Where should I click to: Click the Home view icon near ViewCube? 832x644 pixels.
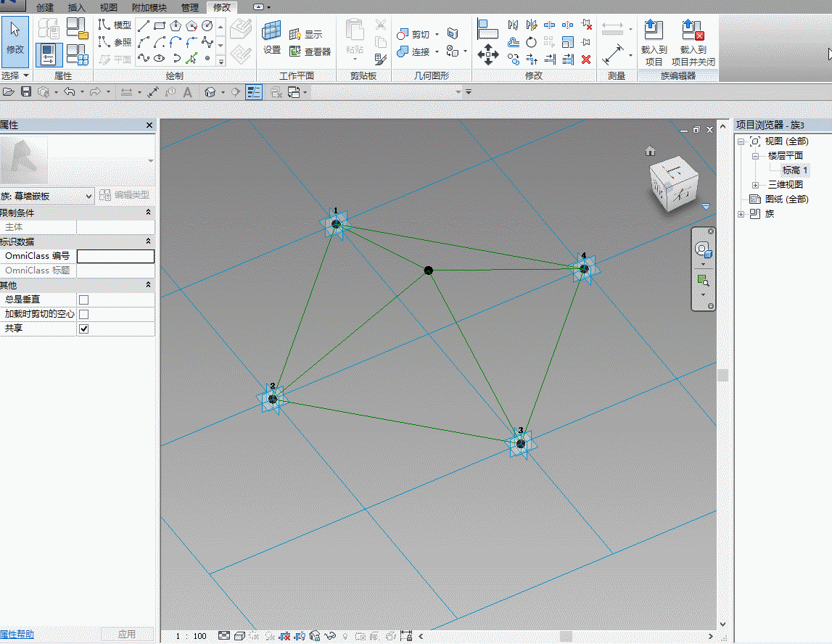pos(650,151)
